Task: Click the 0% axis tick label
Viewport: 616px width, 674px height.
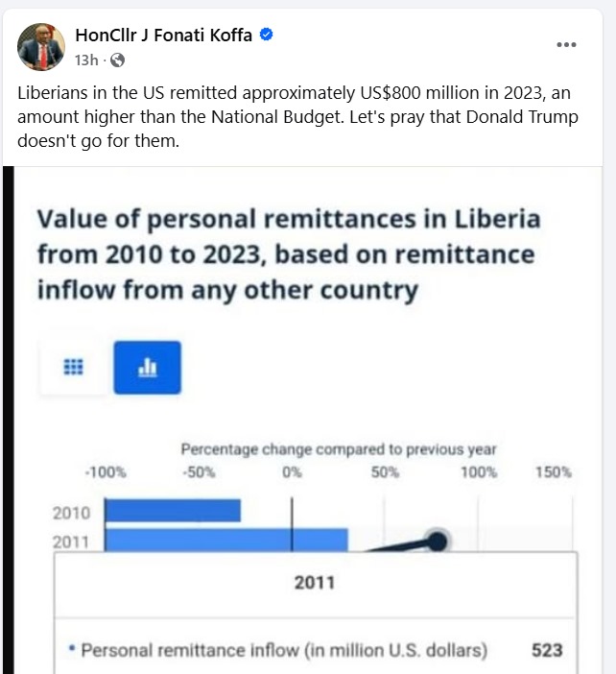Action: pos(292,472)
